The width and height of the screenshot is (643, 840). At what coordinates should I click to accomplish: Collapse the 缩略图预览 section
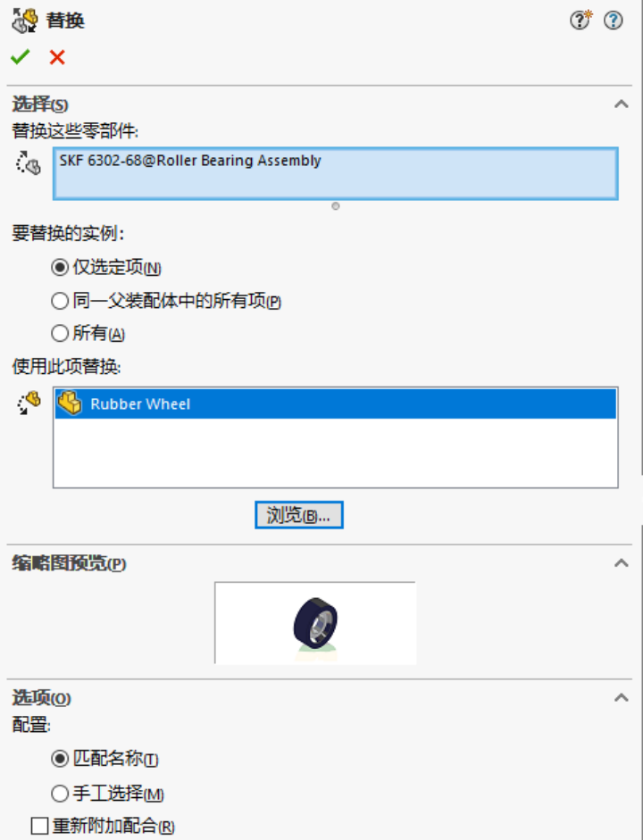click(x=621, y=562)
